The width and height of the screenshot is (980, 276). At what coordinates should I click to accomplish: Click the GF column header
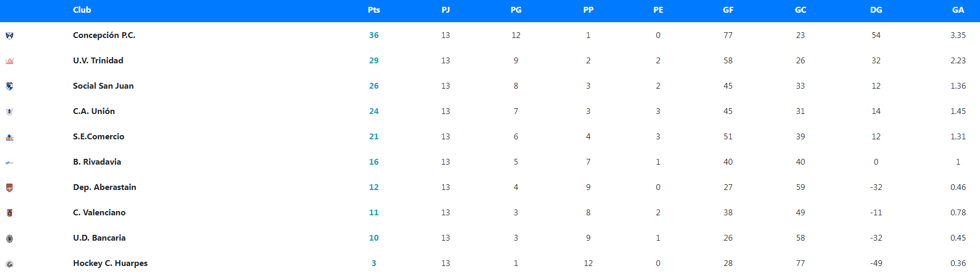click(728, 10)
